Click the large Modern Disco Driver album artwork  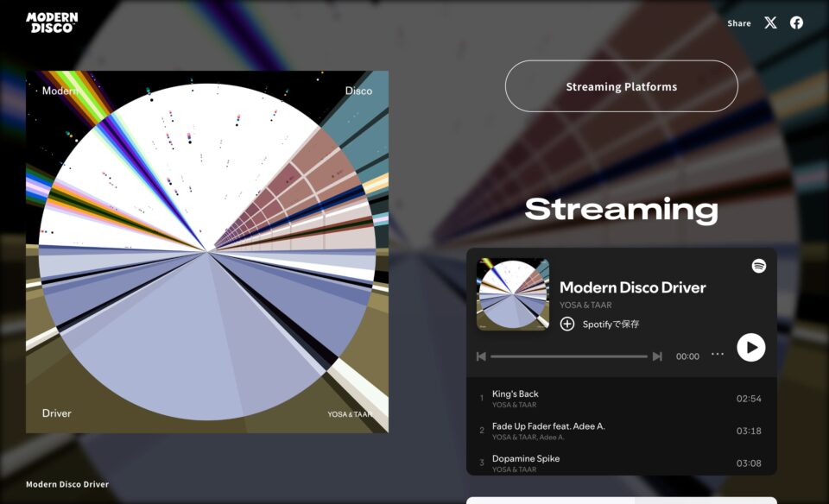tap(207, 252)
